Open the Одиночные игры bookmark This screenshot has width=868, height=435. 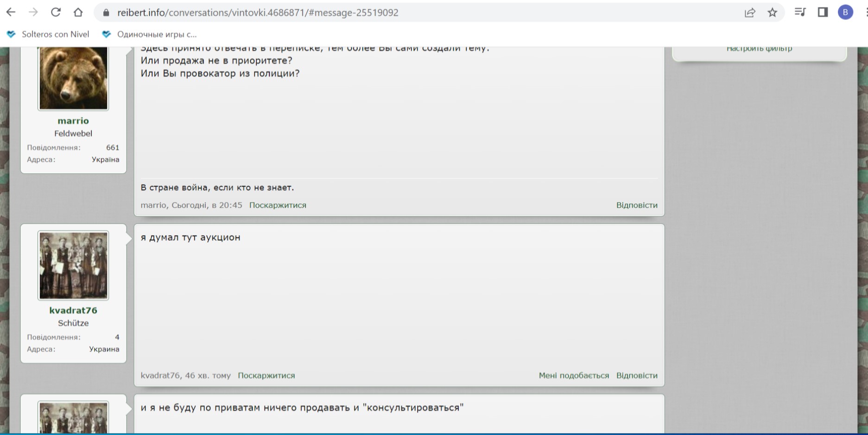[x=149, y=34]
